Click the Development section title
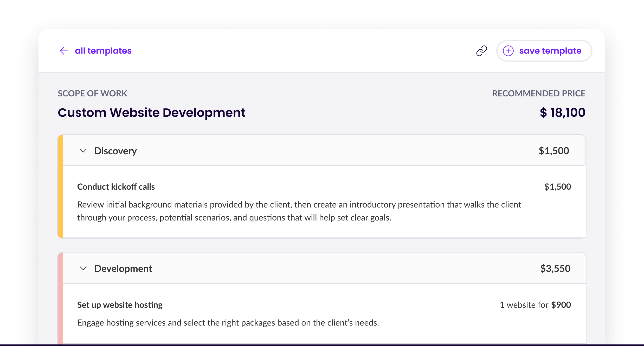 pos(123,269)
